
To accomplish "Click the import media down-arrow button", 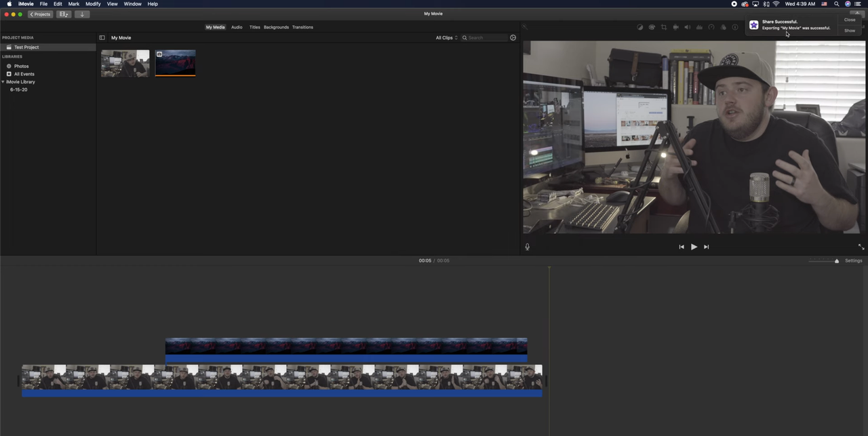I will pyautogui.click(x=82, y=14).
